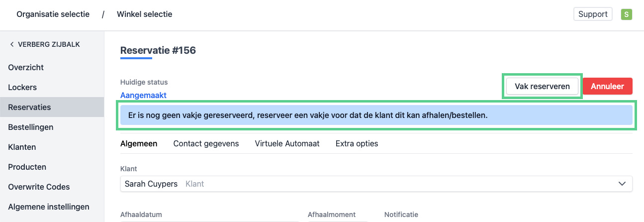Collapse sidebar with Verberg Zijbalk chevron
Viewport: 644px width, 222px height.
pos(12,44)
